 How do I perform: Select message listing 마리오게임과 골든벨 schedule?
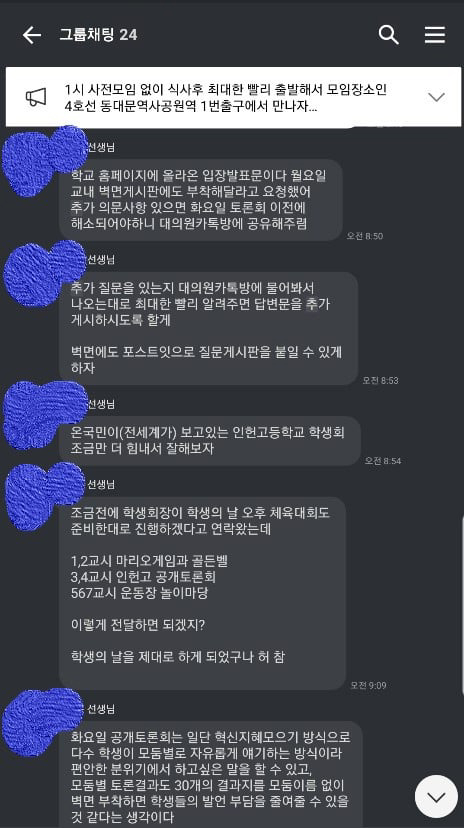pyautogui.click(x=202, y=593)
